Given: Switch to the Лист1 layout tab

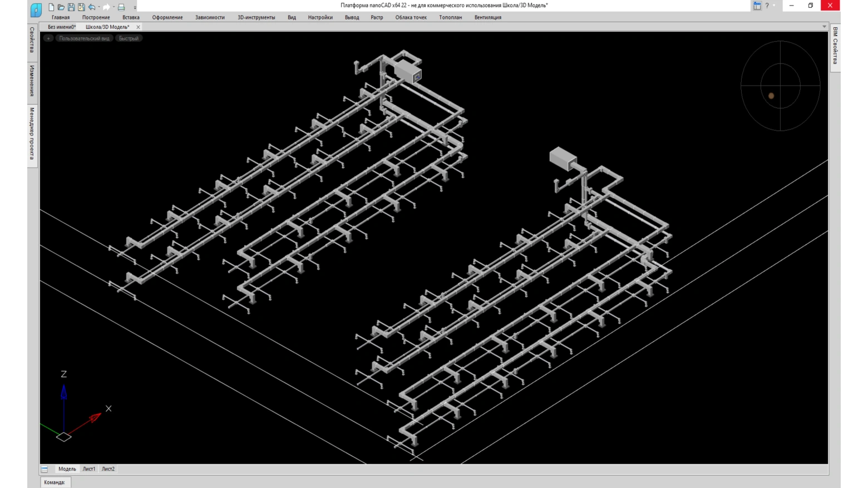Looking at the screenshot, I should point(89,469).
